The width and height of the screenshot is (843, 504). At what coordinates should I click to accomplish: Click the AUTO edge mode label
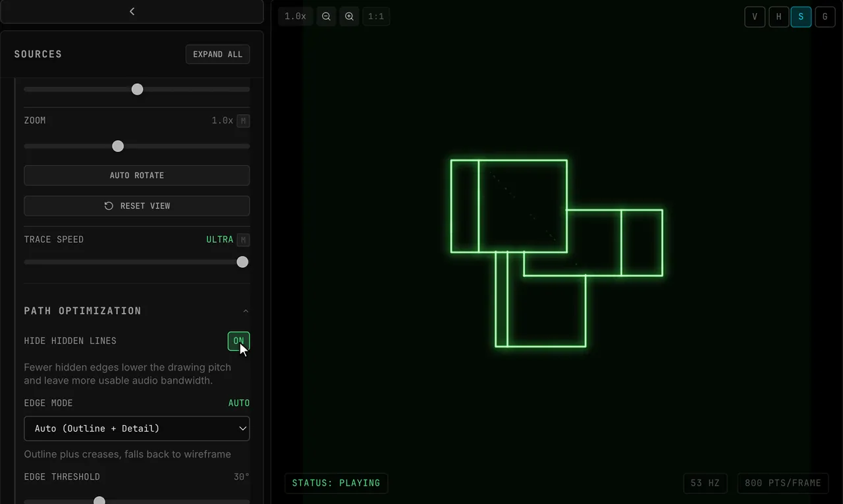click(x=239, y=403)
